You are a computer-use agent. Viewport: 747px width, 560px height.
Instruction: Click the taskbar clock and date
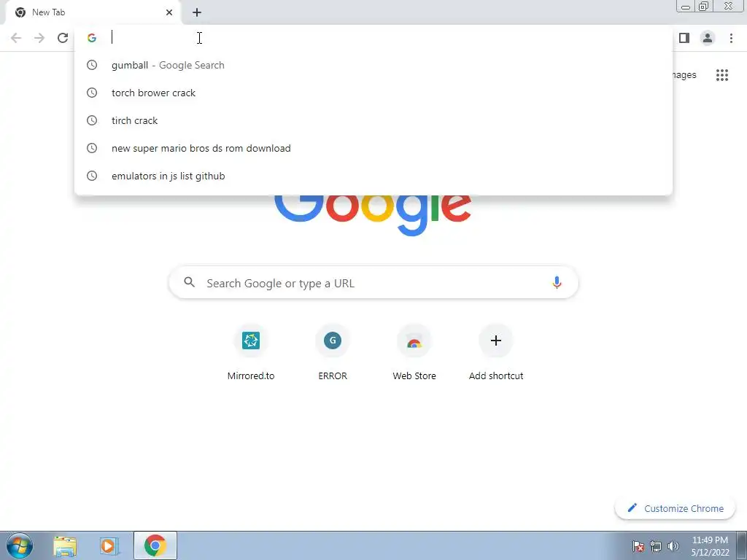coord(710,546)
